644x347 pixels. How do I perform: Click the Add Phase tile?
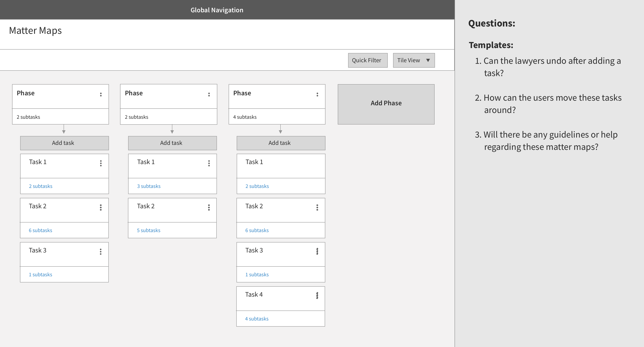386,104
